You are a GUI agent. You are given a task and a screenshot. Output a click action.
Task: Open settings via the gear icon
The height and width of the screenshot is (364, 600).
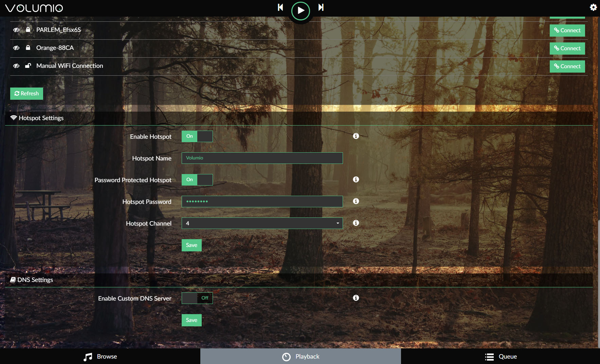tap(593, 7)
